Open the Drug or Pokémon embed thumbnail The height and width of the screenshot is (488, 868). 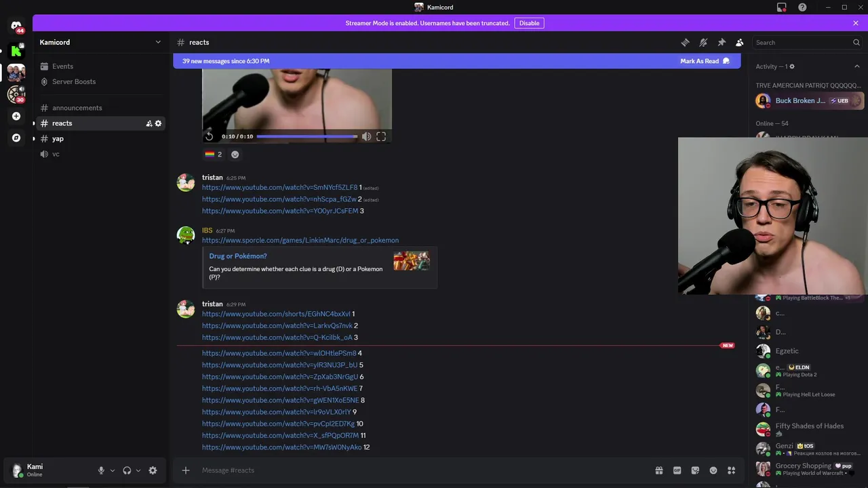pyautogui.click(x=412, y=261)
